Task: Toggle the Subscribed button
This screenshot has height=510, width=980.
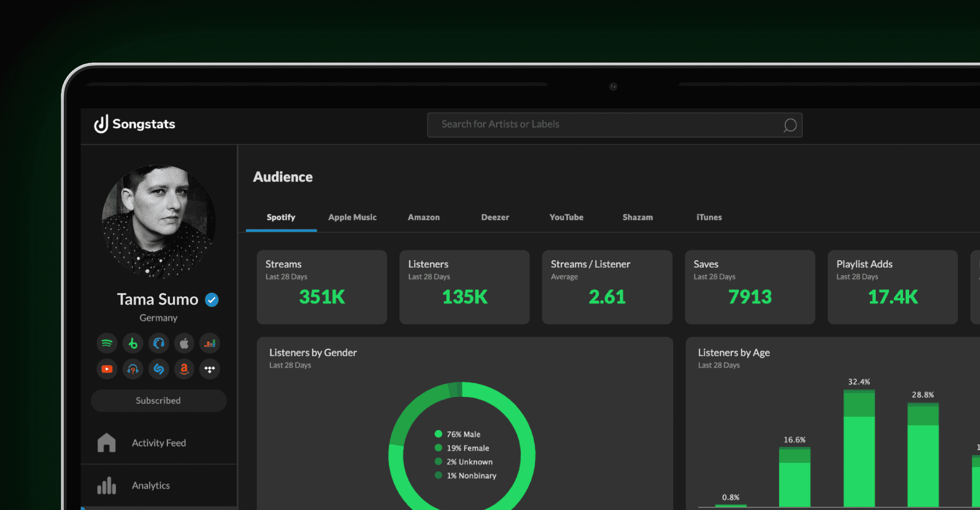Action: pos(158,401)
